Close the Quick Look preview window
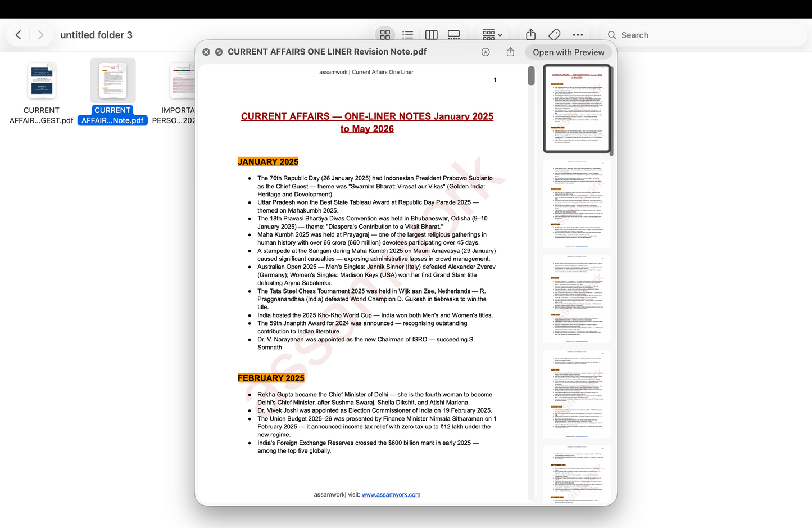 (x=206, y=52)
